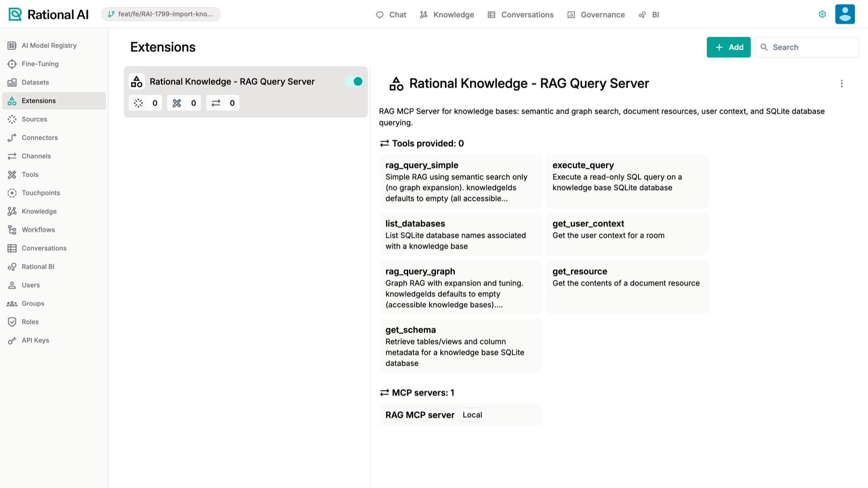
Task: Open Roles in the sidebar
Action: (x=54, y=322)
